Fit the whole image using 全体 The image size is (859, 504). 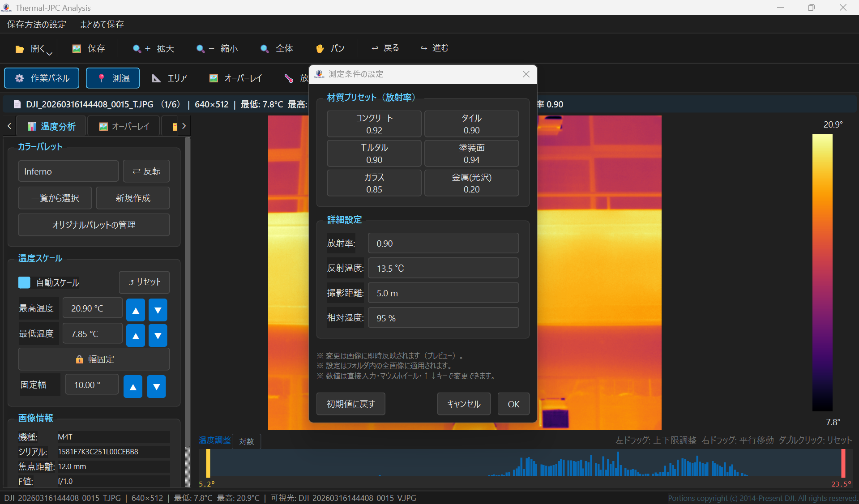(277, 48)
